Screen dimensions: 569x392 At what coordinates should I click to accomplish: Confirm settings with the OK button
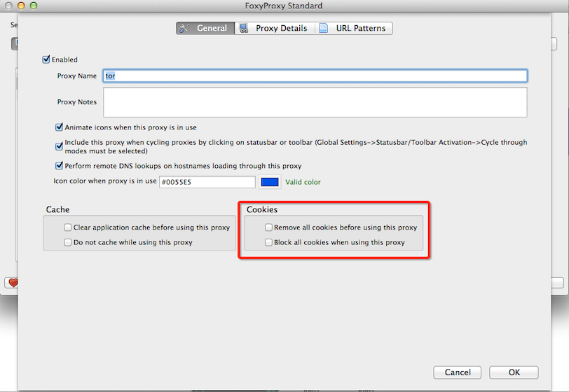point(514,372)
